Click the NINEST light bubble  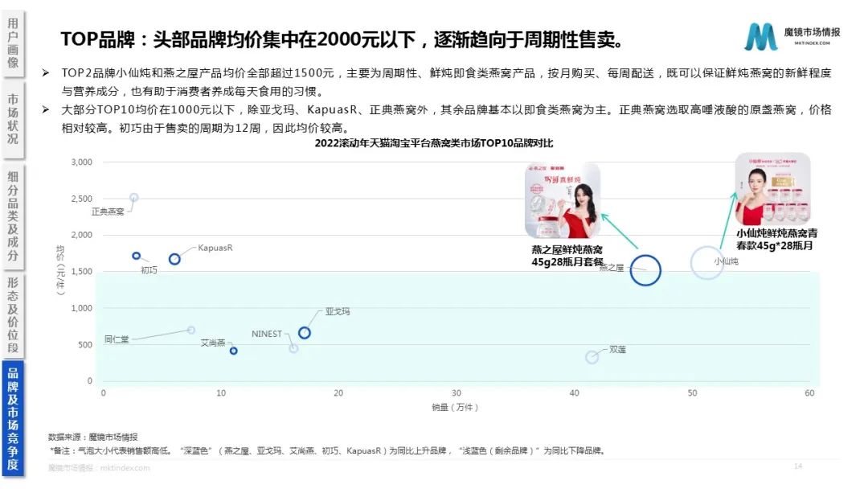[x=293, y=348]
